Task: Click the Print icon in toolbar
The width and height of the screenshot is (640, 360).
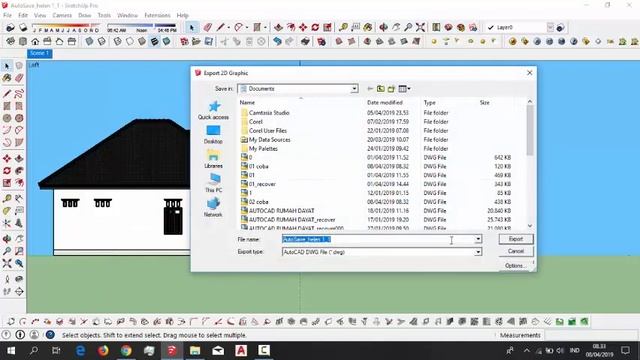Action: coord(305,41)
